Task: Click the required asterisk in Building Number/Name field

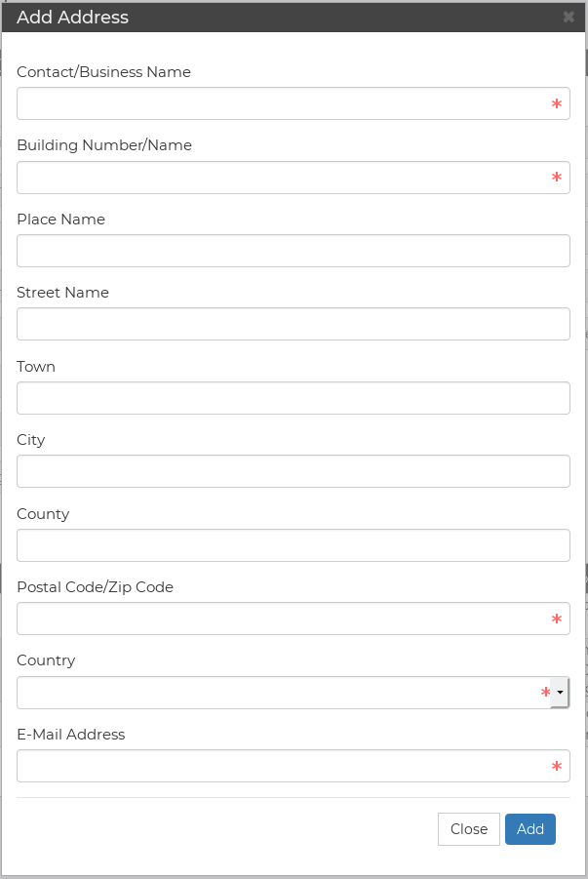Action: pos(557,178)
